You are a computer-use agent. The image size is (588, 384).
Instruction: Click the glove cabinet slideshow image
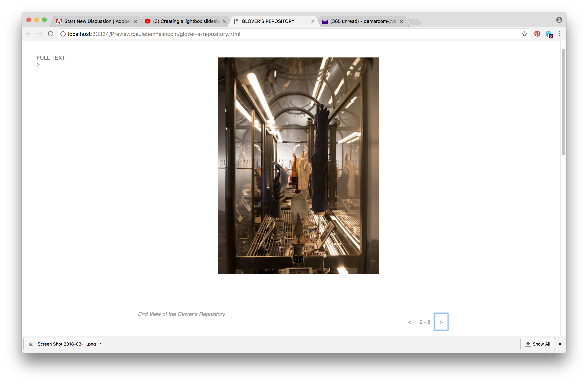[298, 165]
